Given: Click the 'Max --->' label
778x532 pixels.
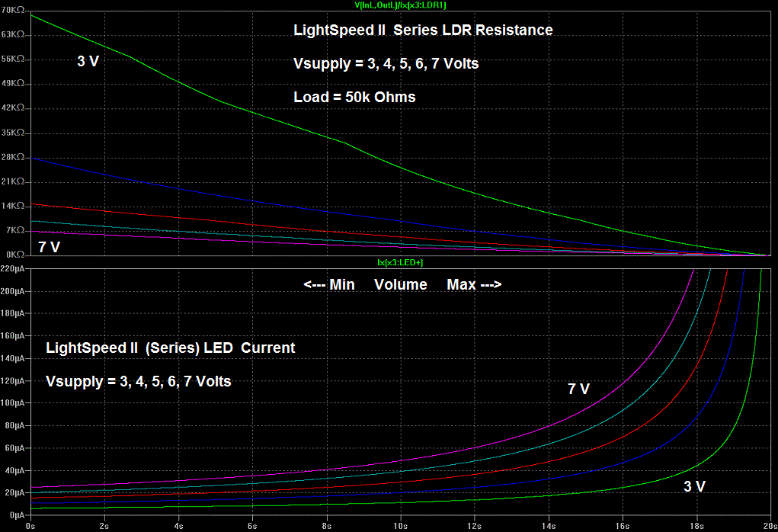Looking at the screenshot, I should tap(474, 284).
